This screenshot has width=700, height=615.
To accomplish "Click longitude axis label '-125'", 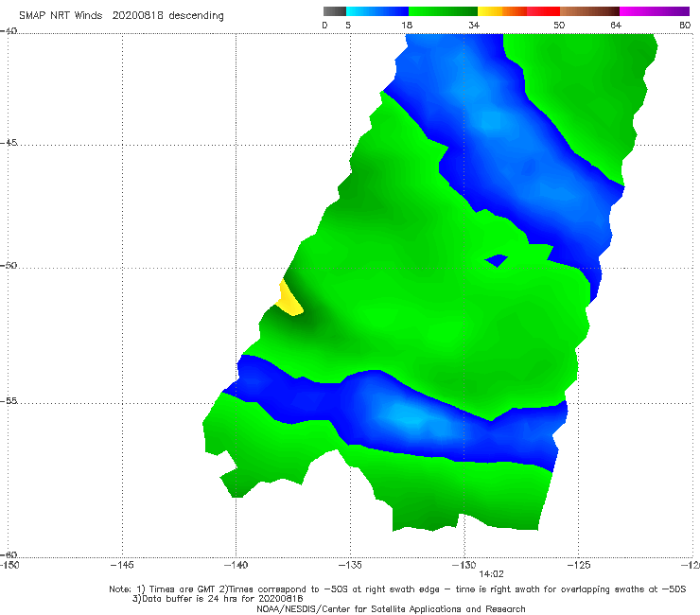I will (578, 565).
